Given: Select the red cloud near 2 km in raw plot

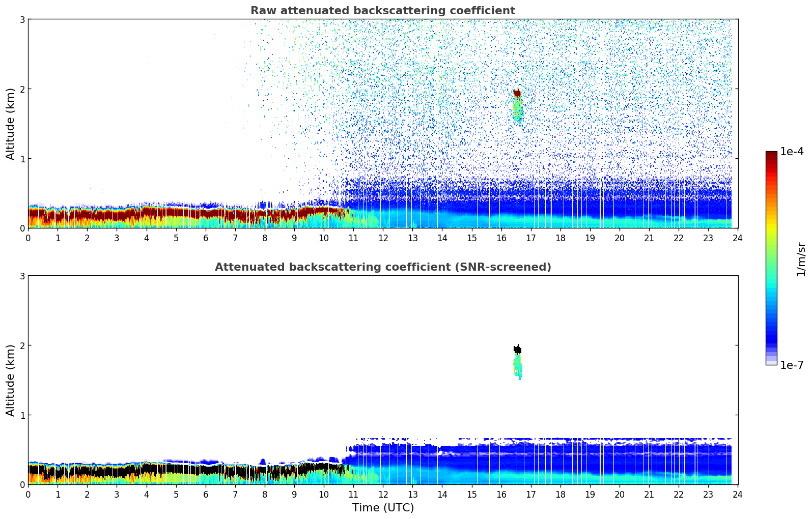Looking at the screenshot, I should point(517,94).
